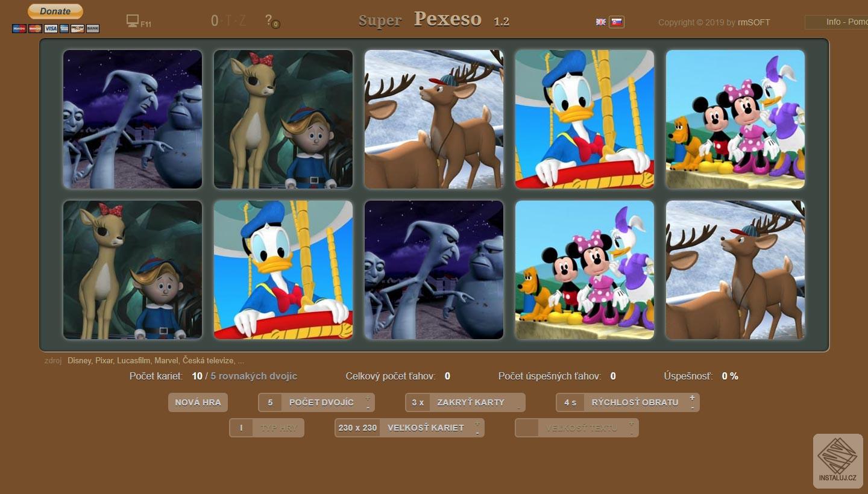This screenshot has width=868, height=494.
Task: Flip the bottom-row reindeer in snow card
Action: click(x=735, y=270)
